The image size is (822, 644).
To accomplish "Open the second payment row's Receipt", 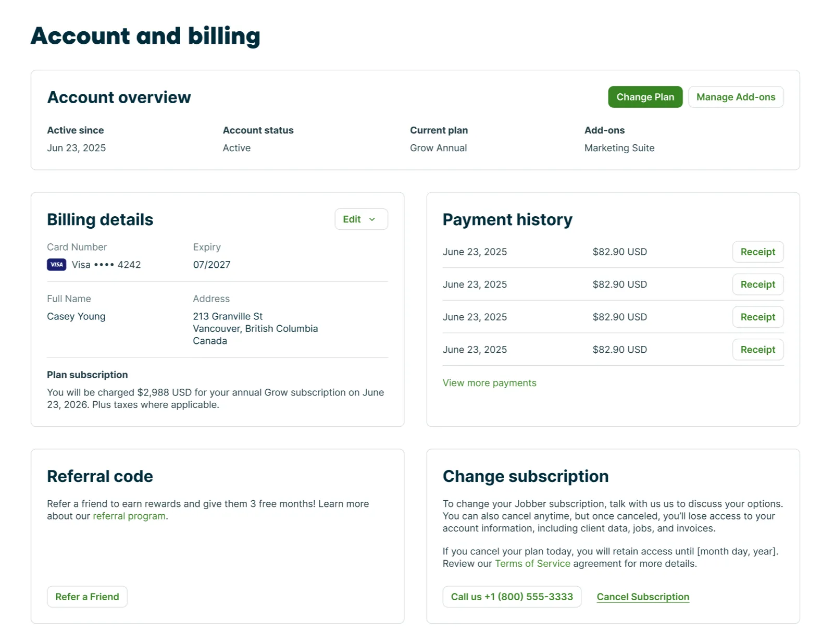I will click(x=757, y=284).
